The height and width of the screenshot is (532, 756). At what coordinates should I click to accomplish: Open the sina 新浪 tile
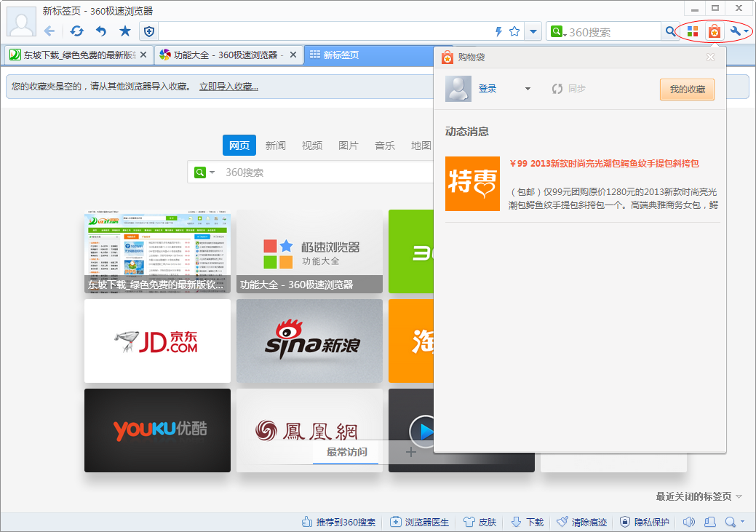pyautogui.click(x=309, y=341)
